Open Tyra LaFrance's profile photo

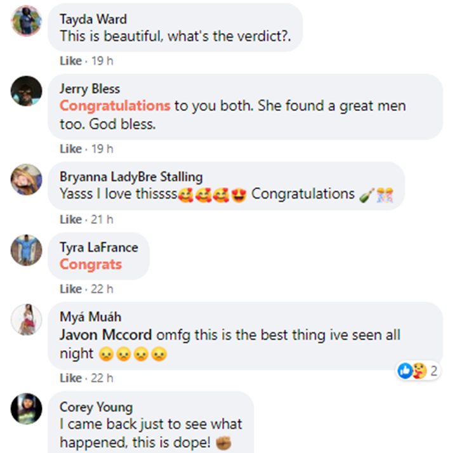coord(26,249)
